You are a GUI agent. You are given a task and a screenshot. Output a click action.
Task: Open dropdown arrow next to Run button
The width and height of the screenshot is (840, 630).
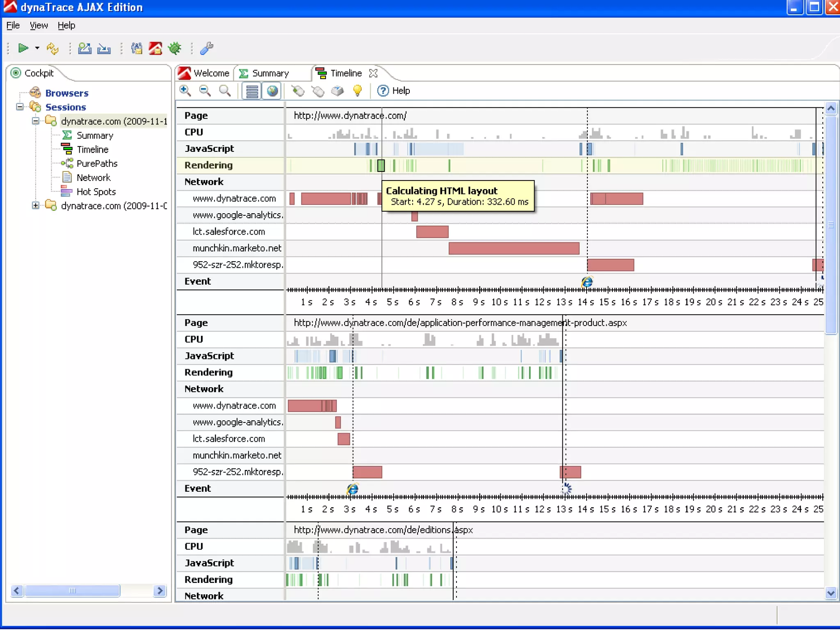point(37,48)
